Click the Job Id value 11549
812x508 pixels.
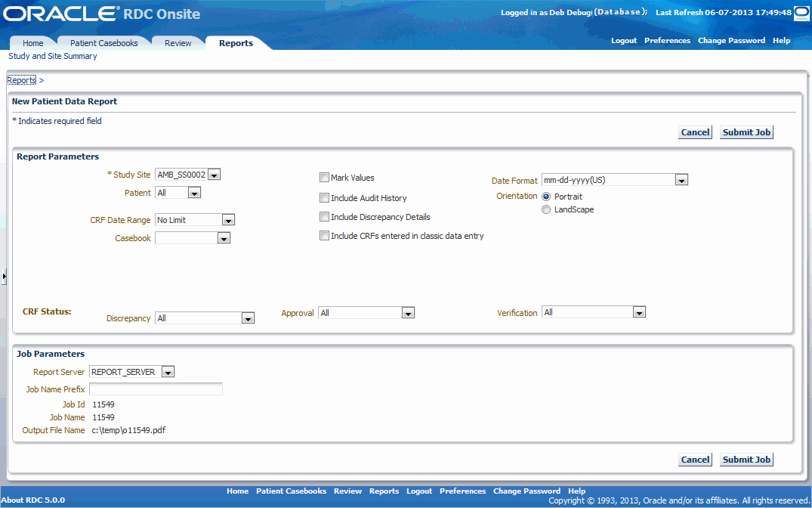[103, 404]
